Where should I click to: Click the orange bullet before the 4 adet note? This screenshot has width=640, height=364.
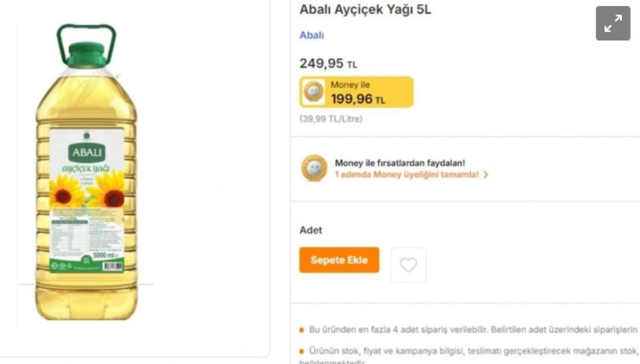[x=302, y=329]
